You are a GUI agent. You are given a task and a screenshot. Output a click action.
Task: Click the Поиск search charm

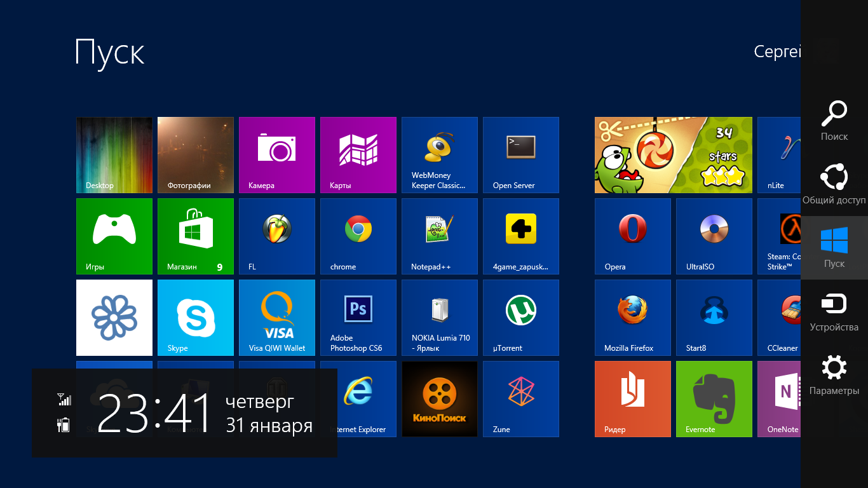pyautogui.click(x=834, y=121)
